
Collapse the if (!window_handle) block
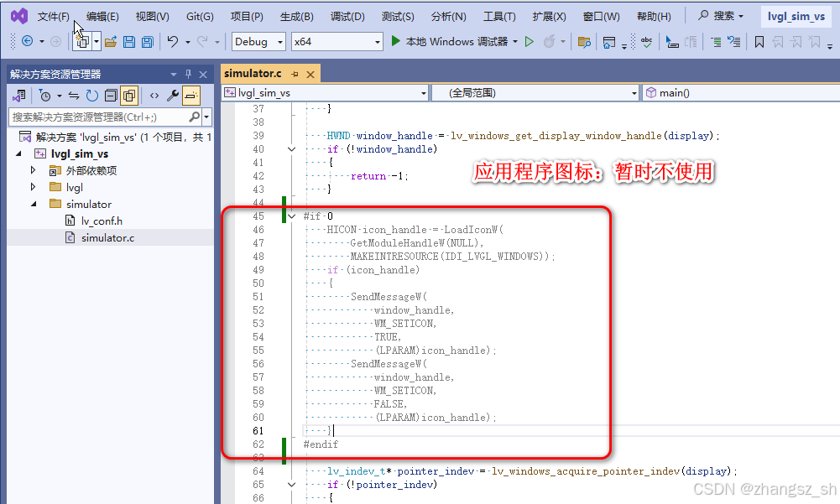pos(291,149)
